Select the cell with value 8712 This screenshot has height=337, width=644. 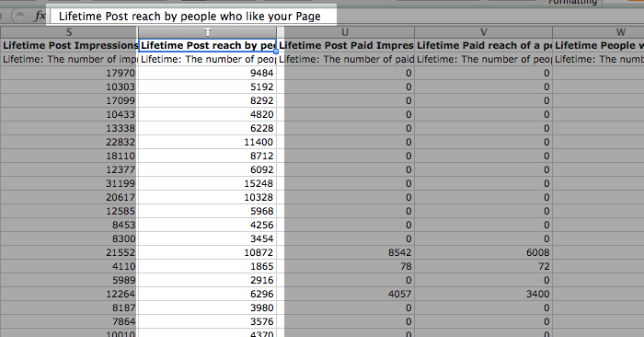(x=207, y=156)
